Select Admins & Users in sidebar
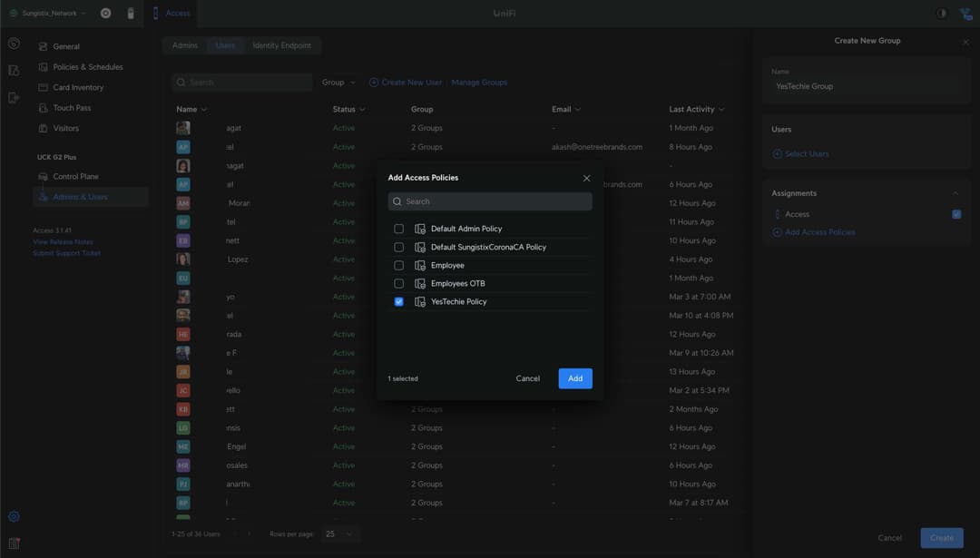 pyautogui.click(x=91, y=197)
